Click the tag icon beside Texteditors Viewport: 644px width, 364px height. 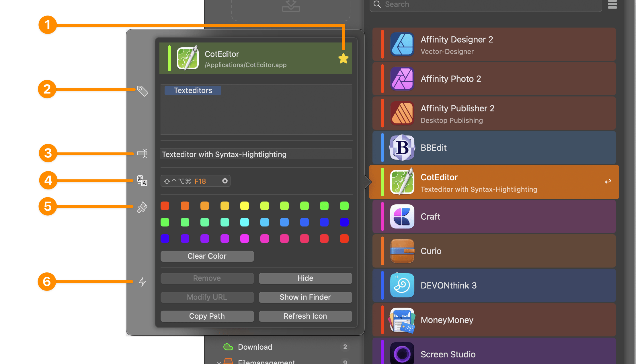tap(143, 91)
